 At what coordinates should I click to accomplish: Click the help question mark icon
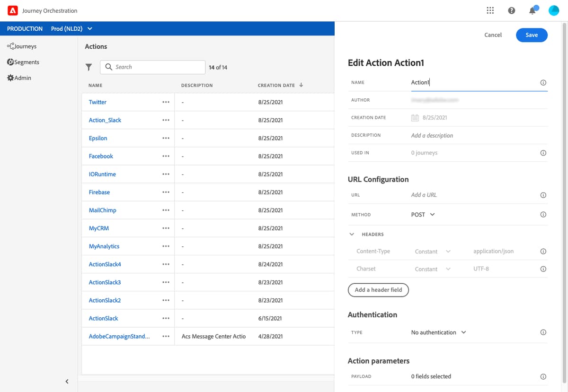click(x=511, y=10)
